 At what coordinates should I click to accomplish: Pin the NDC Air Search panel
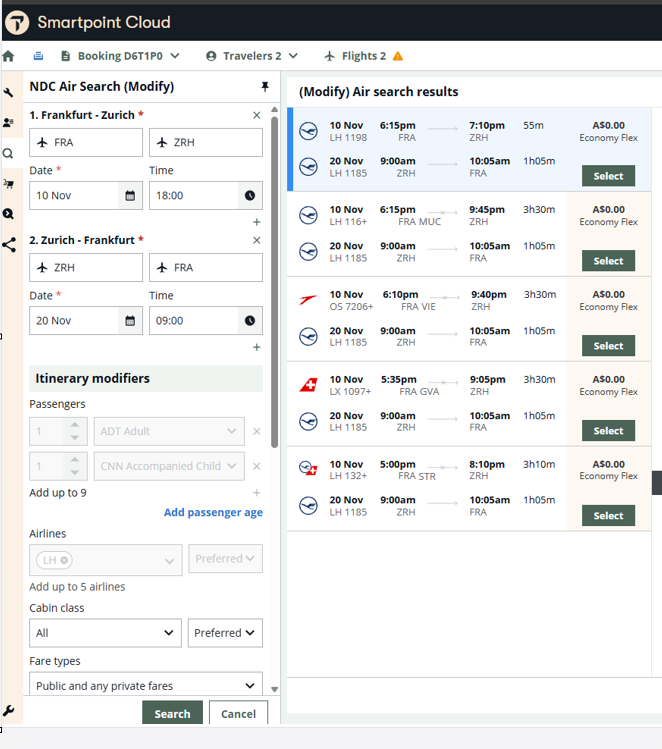(264, 87)
